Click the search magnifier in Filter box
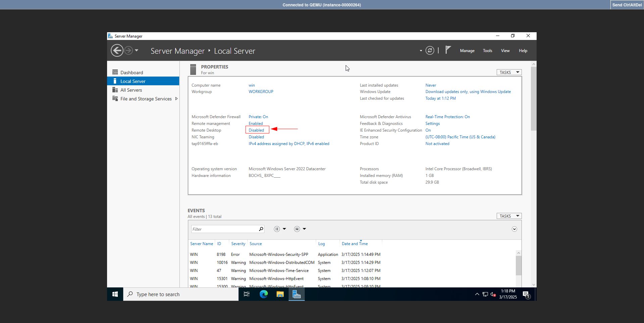The image size is (644, 323). pos(261,229)
